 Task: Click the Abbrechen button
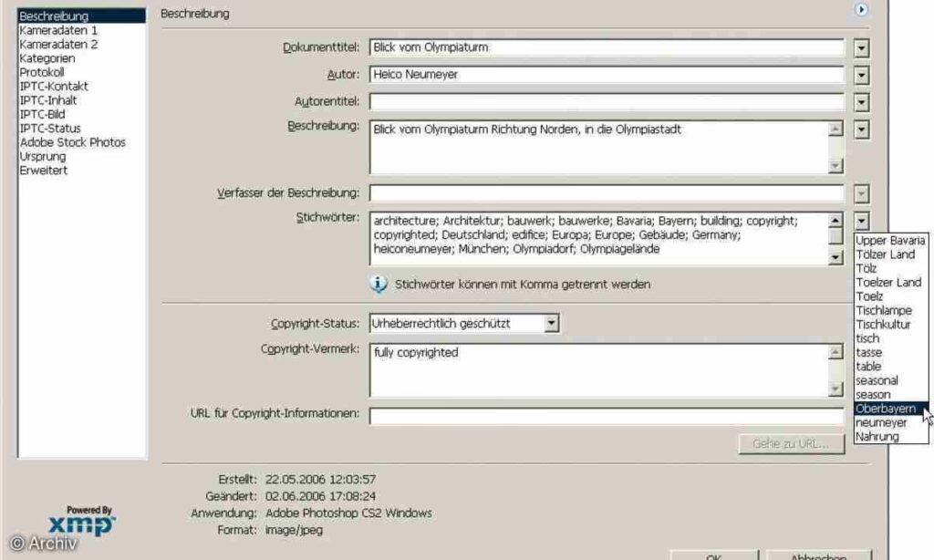click(818, 555)
